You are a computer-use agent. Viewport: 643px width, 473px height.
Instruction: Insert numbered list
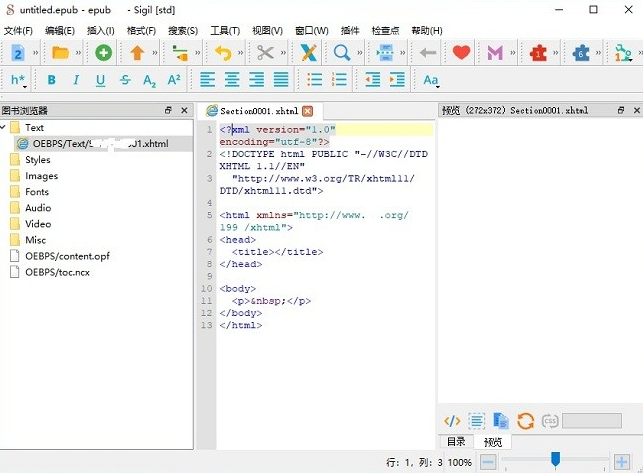click(339, 80)
